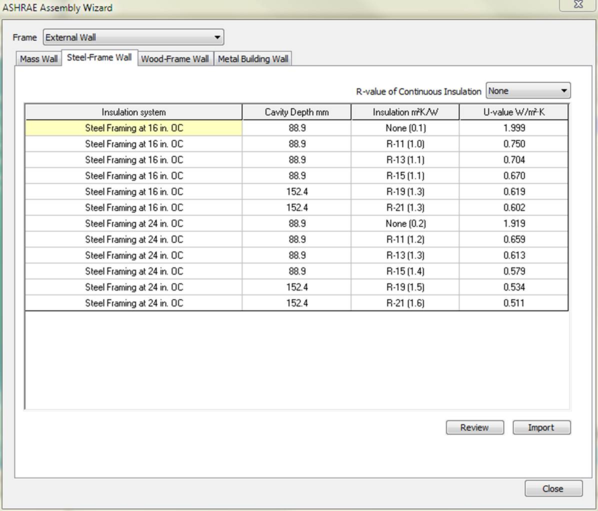Click cavity depth 152.4 in the R-19 (1.5) row
598x511 pixels.
coord(297,287)
